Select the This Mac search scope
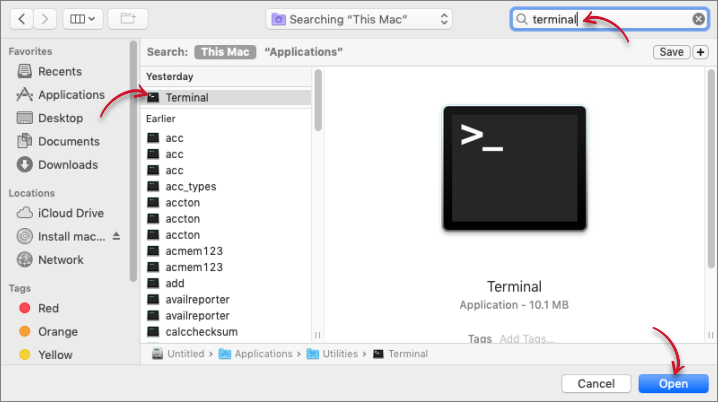 click(x=225, y=52)
